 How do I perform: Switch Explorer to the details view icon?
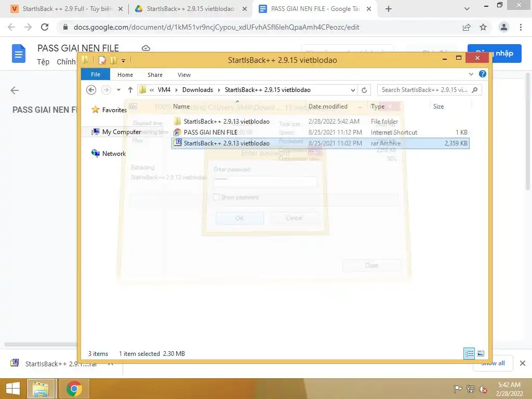click(x=469, y=353)
